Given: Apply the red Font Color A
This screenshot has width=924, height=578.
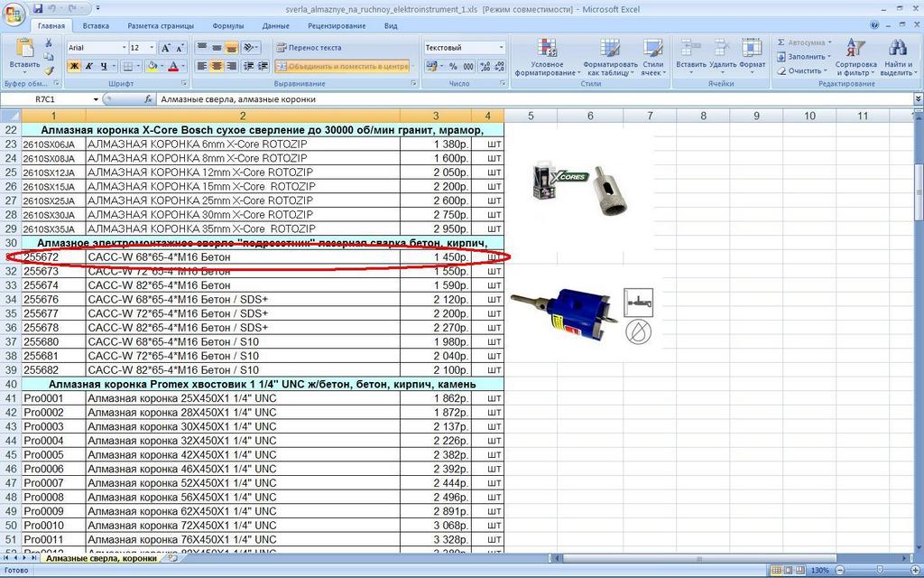Looking at the screenshot, I should click(173, 66).
